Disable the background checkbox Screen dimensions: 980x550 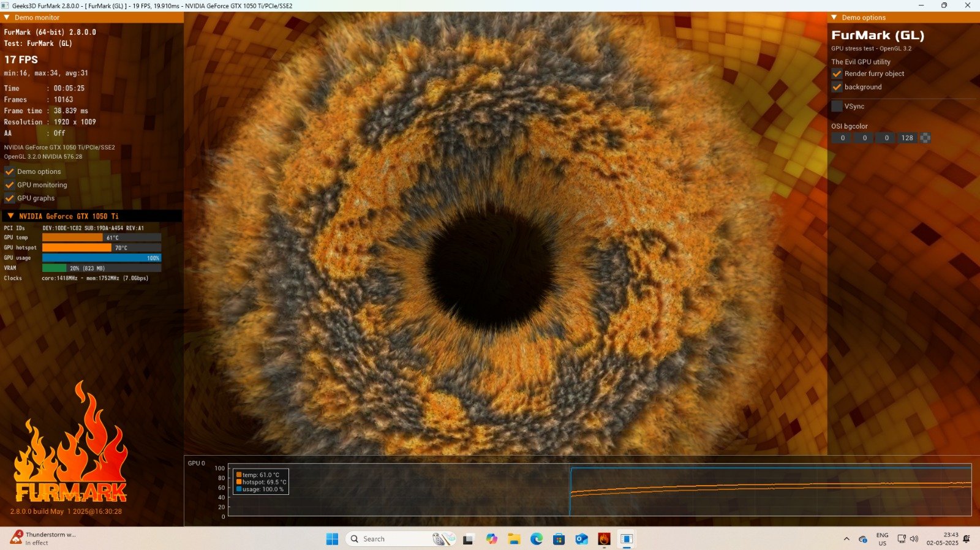click(x=837, y=87)
